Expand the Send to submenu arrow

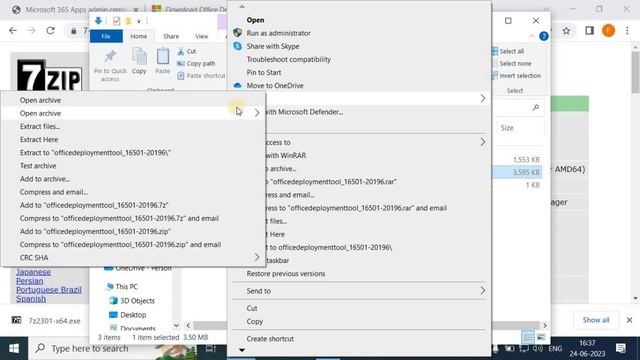coord(482,291)
